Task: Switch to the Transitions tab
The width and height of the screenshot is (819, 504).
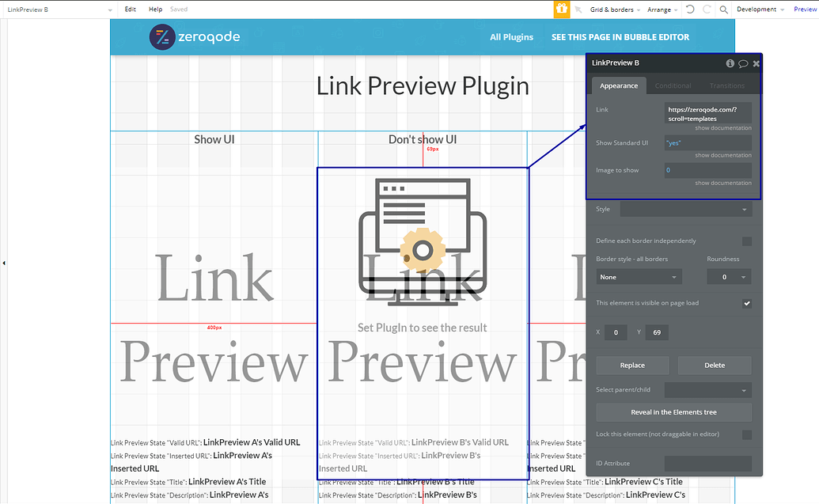Action: (726, 85)
